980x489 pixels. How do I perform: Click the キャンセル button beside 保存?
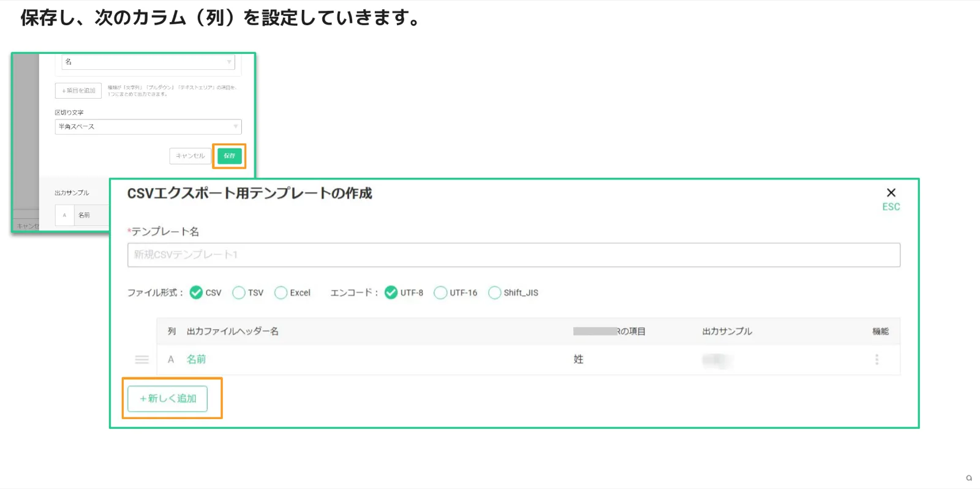[x=190, y=156]
